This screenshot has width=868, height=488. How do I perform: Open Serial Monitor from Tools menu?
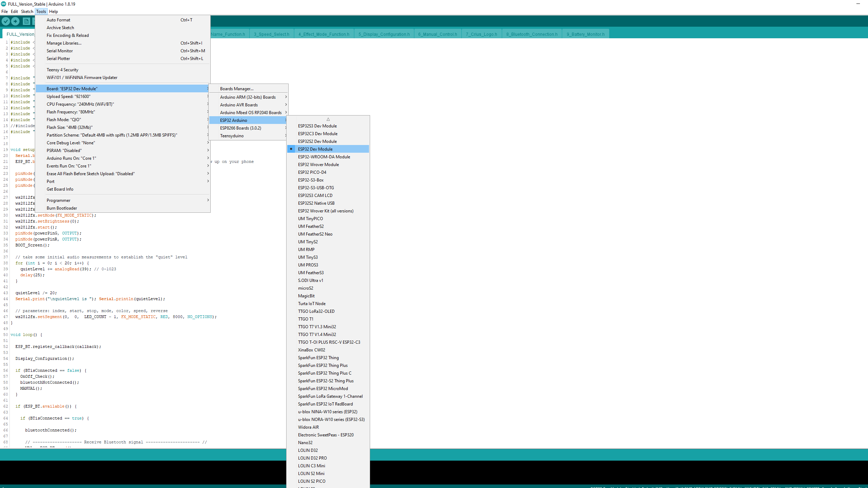pyautogui.click(x=60, y=51)
